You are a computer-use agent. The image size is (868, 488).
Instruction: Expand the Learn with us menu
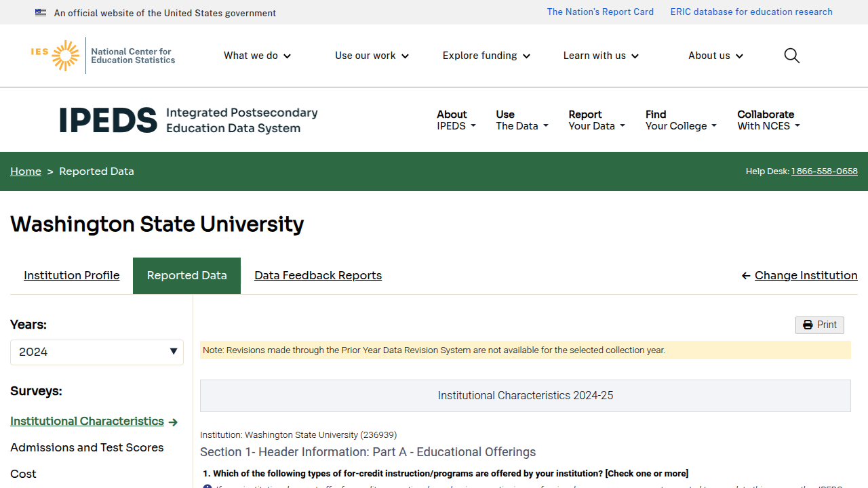click(601, 56)
